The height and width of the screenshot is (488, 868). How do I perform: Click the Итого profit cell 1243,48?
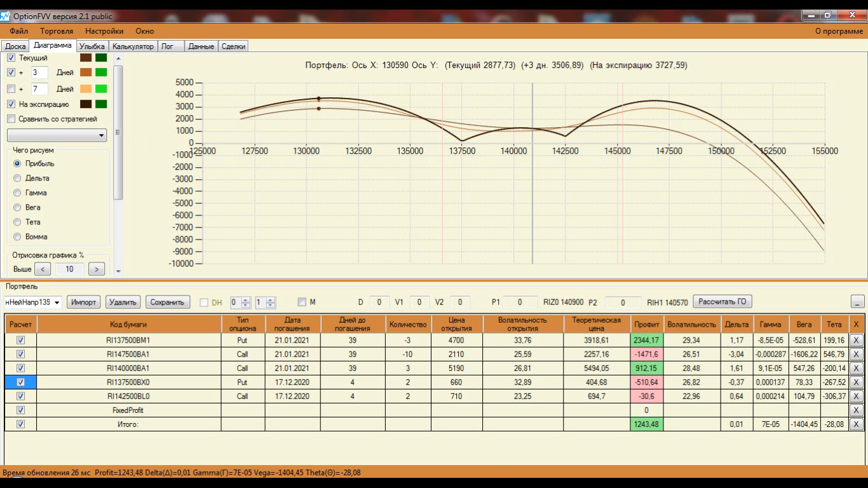coord(647,424)
